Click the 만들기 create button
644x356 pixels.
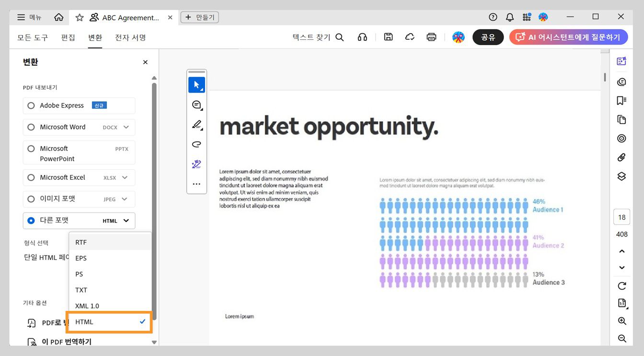click(x=200, y=17)
